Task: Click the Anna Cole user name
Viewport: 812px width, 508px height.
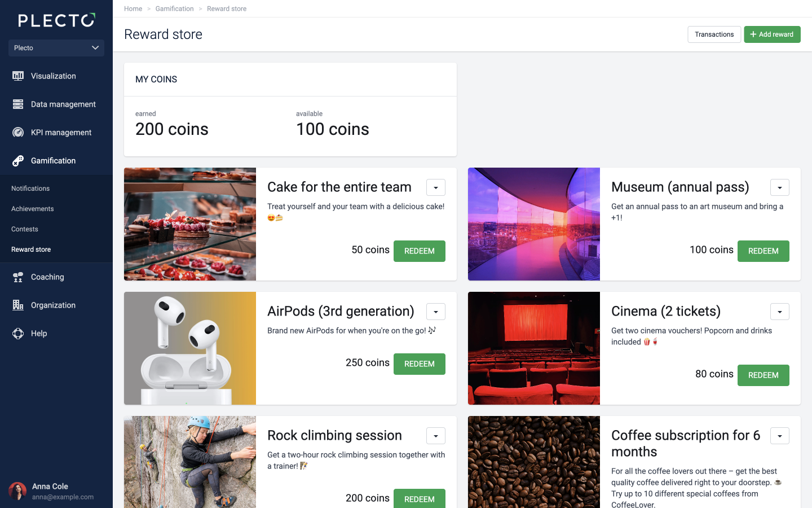Action: 50,486
